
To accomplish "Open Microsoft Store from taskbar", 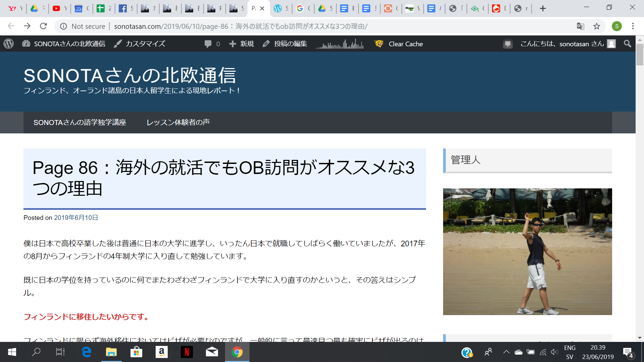I will point(136,352).
